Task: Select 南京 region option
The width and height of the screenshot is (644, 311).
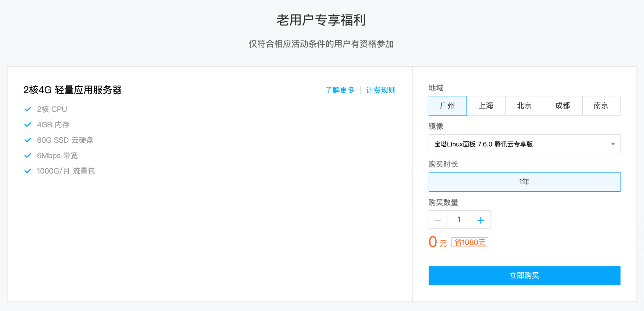Action: [x=601, y=106]
